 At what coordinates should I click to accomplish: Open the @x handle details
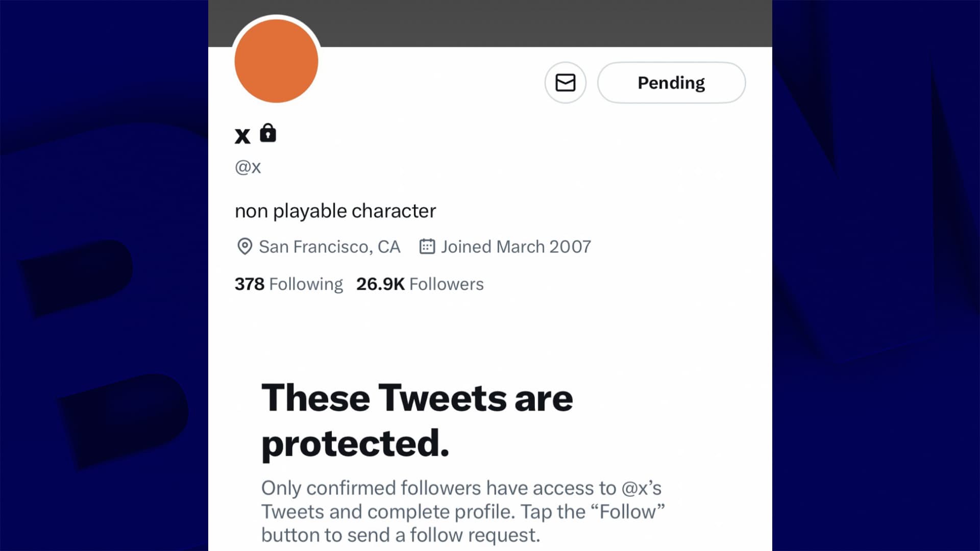click(x=248, y=166)
